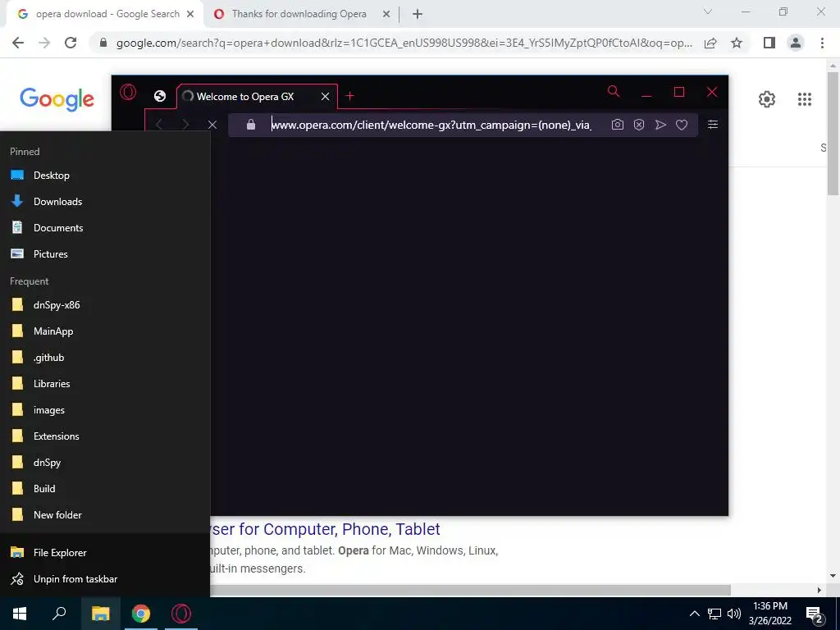The width and height of the screenshot is (840, 630).
Task: Click the Opera GX logo menu icon
Action: (128, 93)
